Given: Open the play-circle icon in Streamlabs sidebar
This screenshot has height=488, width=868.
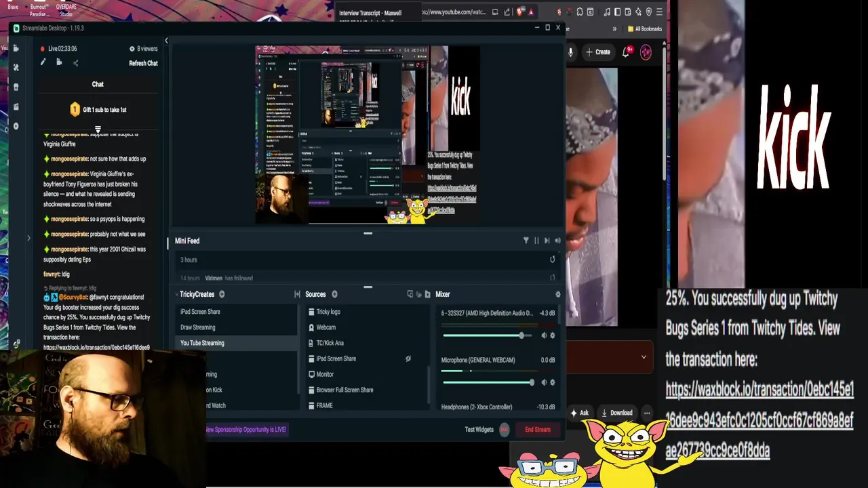Looking at the screenshot, I should 16,126.
